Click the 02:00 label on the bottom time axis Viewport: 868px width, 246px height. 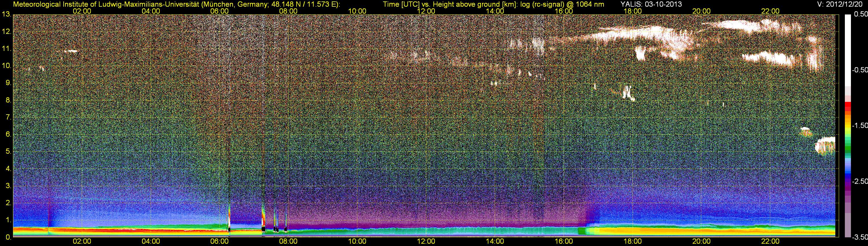[82, 241]
